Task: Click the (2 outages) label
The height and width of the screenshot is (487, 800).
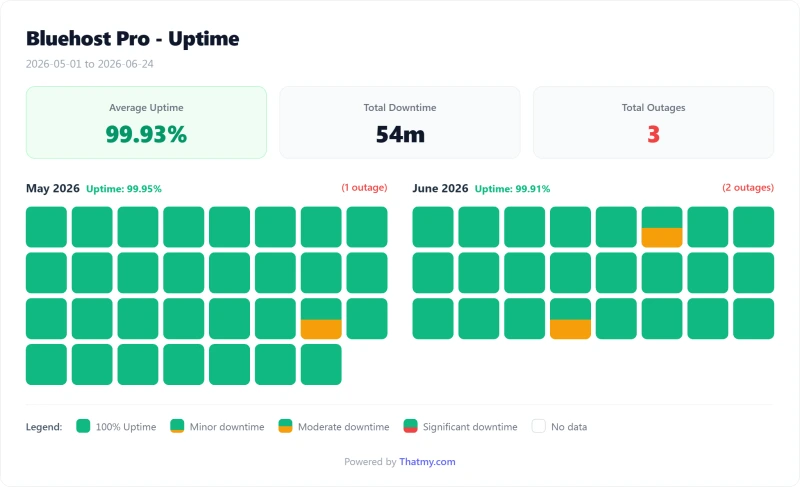Action: point(748,188)
